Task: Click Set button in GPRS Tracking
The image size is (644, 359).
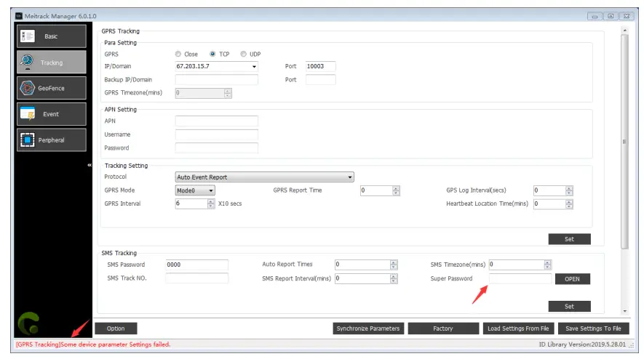Action: point(569,239)
